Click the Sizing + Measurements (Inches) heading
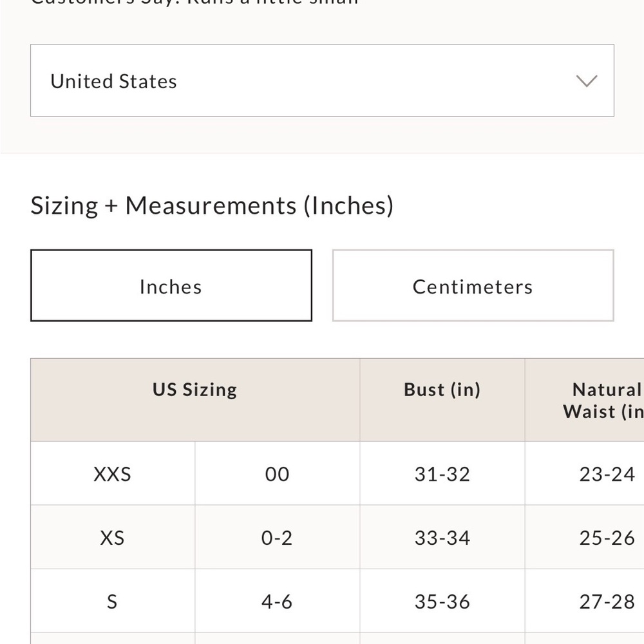The height and width of the screenshot is (644, 644). (212, 205)
